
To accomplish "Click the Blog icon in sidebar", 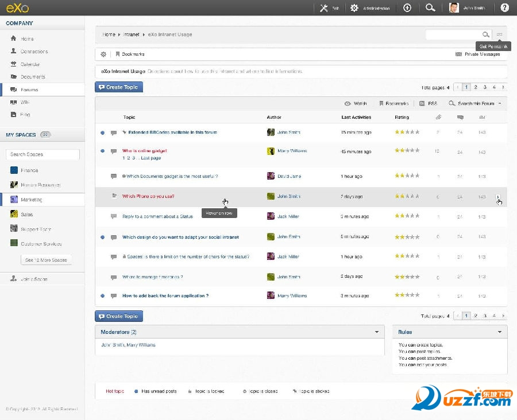I will click(14, 114).
